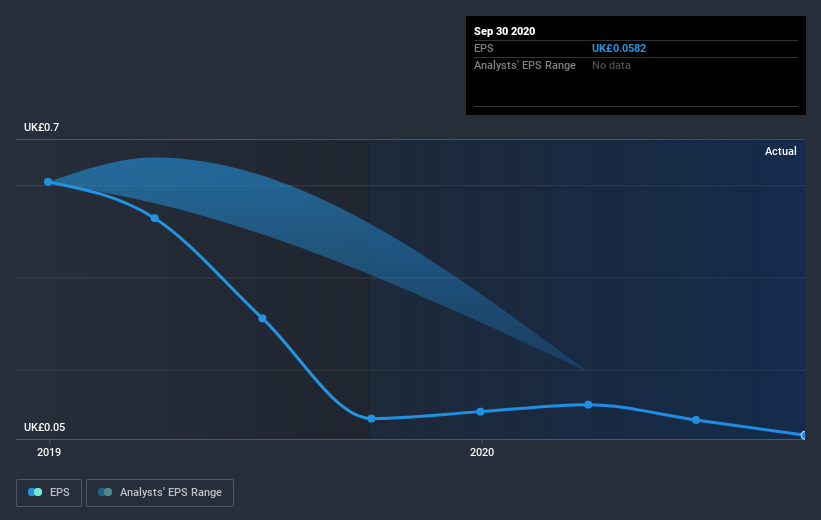Click the UK£0.05 y-axis label
This screenshot has width=821, height=520.
45,427
